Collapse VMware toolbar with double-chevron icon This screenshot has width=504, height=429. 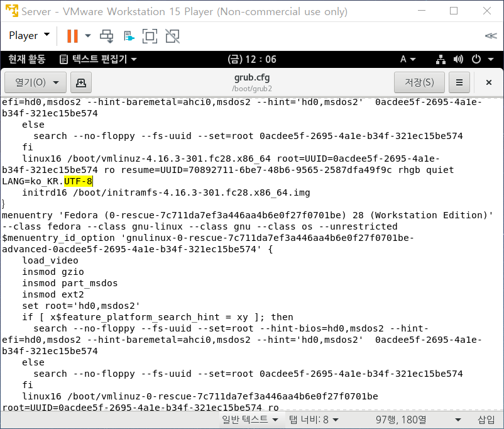[x=491, y=36]
